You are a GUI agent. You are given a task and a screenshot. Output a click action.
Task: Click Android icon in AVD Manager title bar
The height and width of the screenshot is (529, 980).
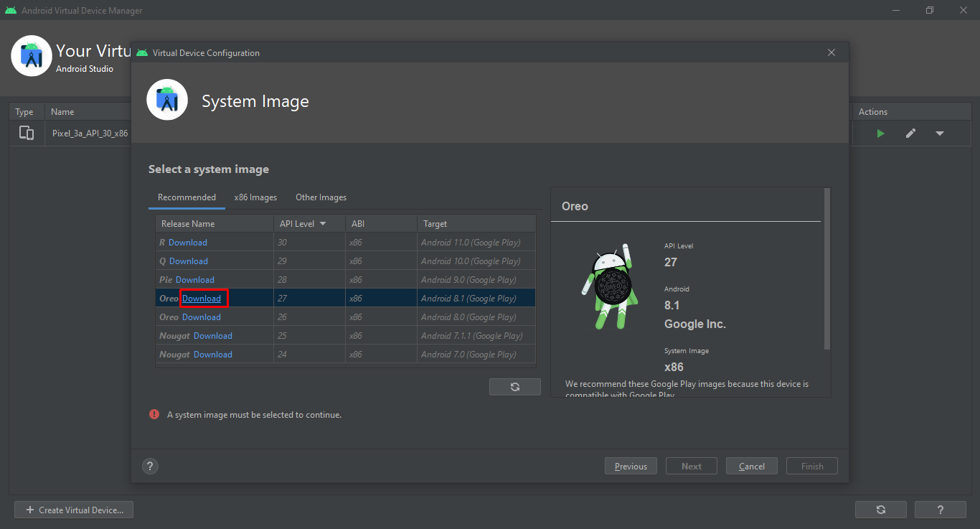tap(11, 10)
